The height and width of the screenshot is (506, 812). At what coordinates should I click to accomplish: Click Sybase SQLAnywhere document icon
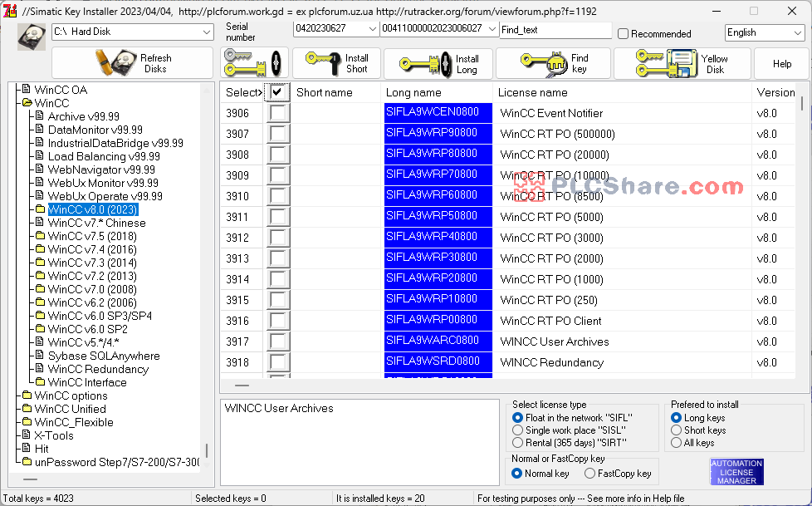(40, 355)
